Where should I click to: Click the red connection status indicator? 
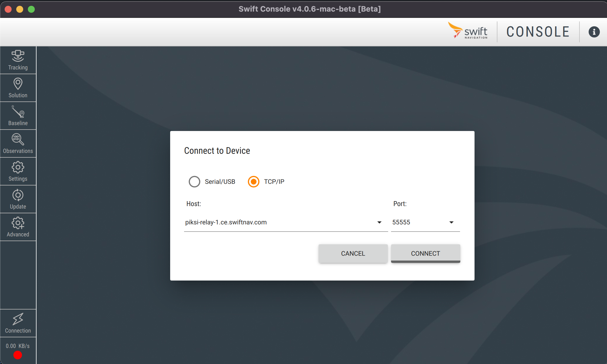[18, 355]
